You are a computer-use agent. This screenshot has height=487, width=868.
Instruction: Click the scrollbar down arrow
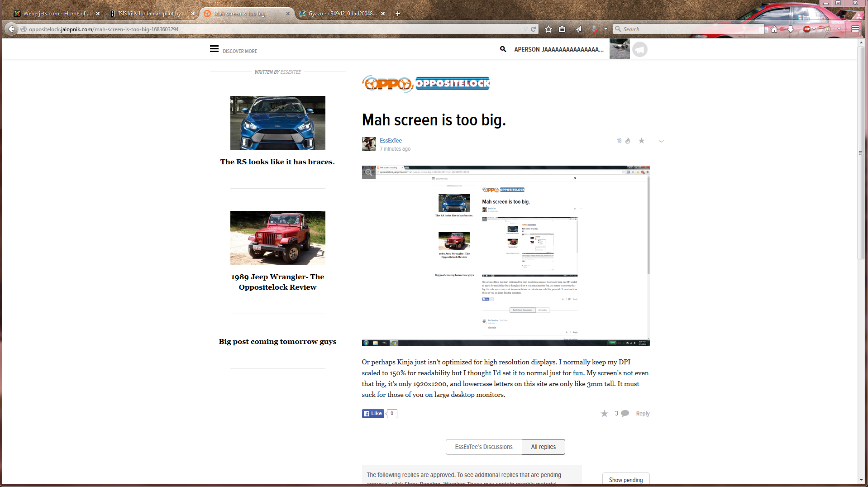pyautogui.click(x=861, y=480)
